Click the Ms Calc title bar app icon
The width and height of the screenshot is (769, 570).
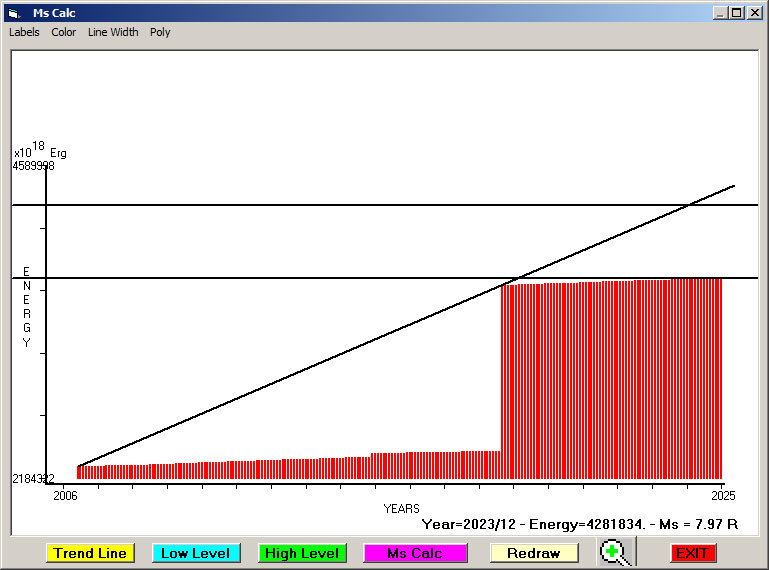13,13
